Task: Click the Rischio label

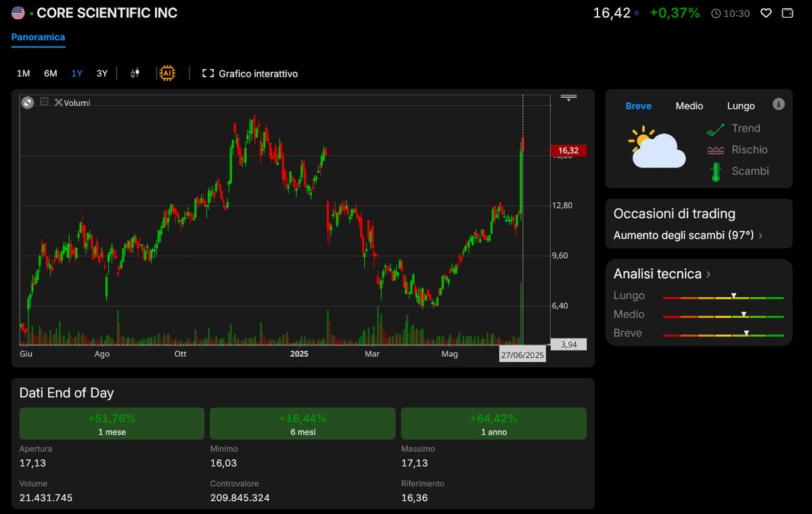Action: coord(749,150)
